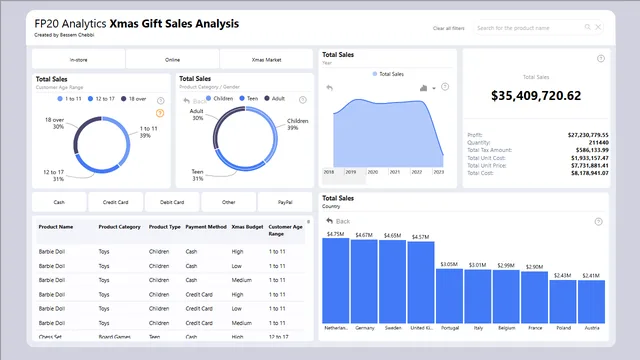This screenshot has width=640, height=360.
Task: Click the table's vertical scrollbar
Action: tap(309, 222)
